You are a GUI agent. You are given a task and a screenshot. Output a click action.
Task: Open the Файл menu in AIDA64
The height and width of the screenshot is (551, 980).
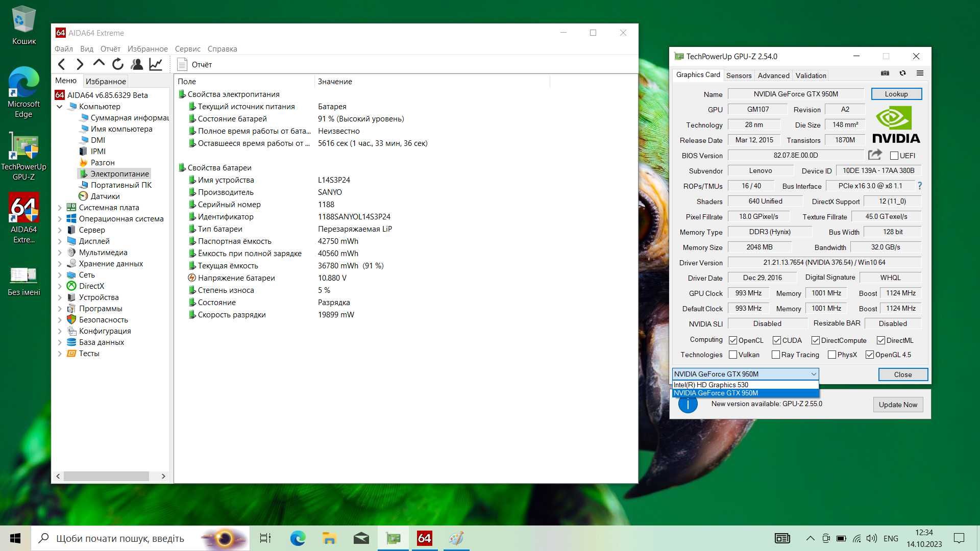pyautogui.click(x=64, y=49)
